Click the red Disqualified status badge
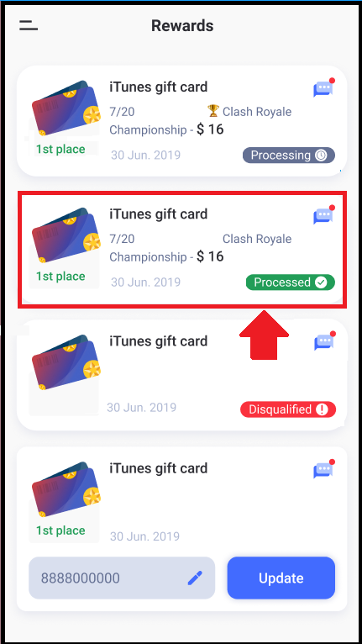The width and height of the screenshot is (362, 644). click(x=288, y=409)
